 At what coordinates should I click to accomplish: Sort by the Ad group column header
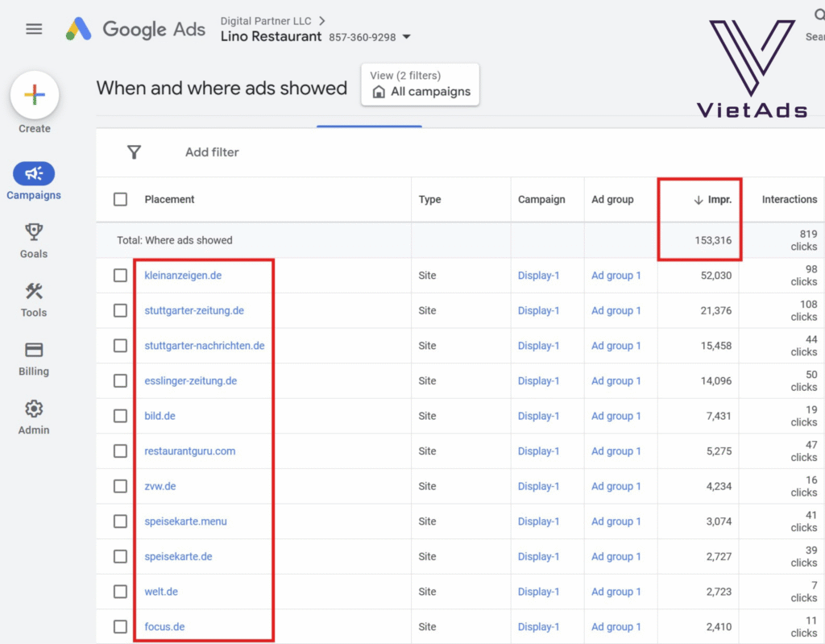point(612,200)
